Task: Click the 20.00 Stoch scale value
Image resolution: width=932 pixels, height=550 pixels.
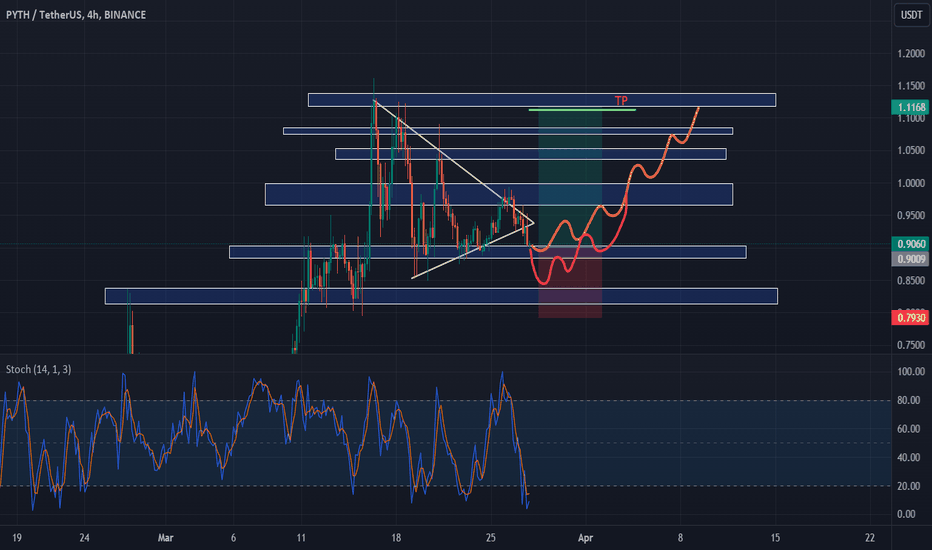Action: 908,486
